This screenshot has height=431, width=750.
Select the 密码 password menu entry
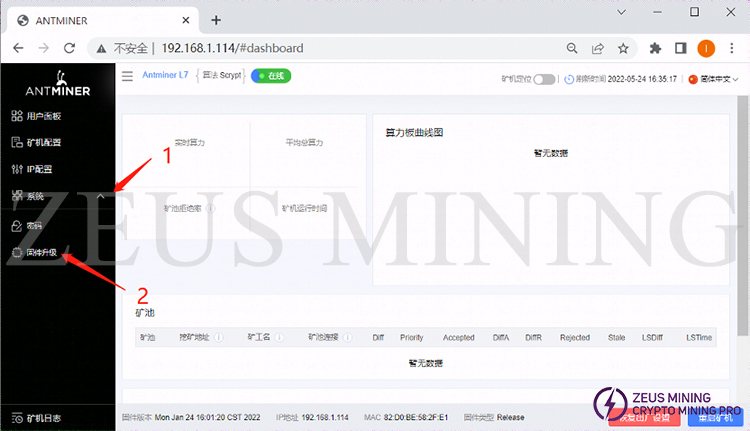27,226
